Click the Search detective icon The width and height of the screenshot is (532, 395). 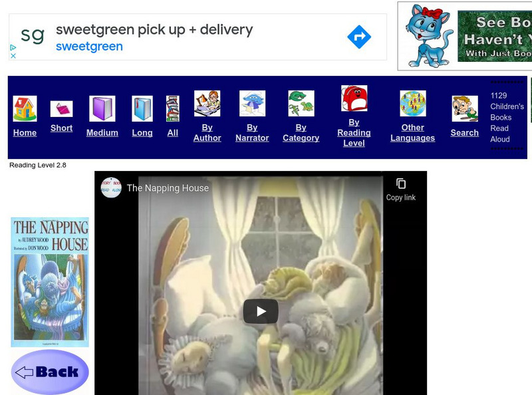[x=465, y=108]
